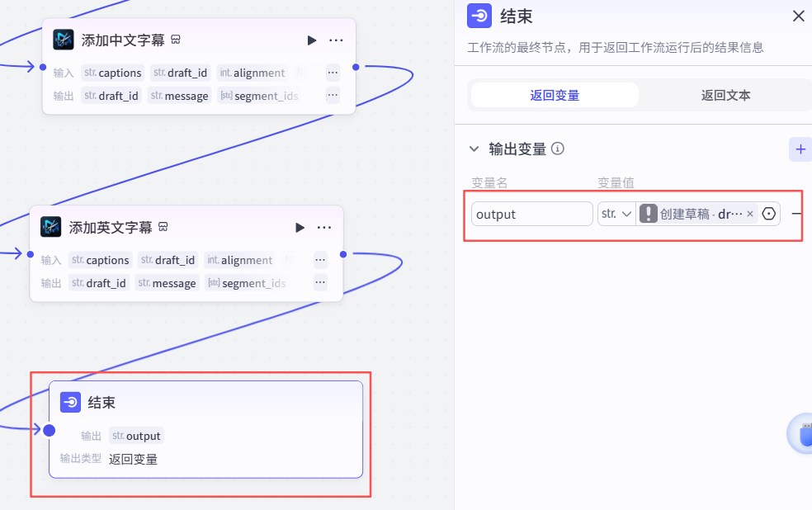
Task: Select the 返回变量 tab
Action: (x=554, y=95)
